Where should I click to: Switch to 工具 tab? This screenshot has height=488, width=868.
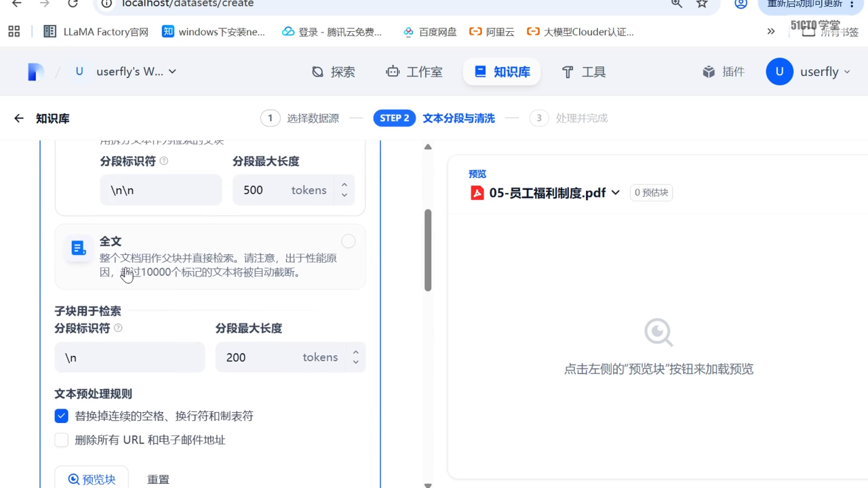[584, 72]
